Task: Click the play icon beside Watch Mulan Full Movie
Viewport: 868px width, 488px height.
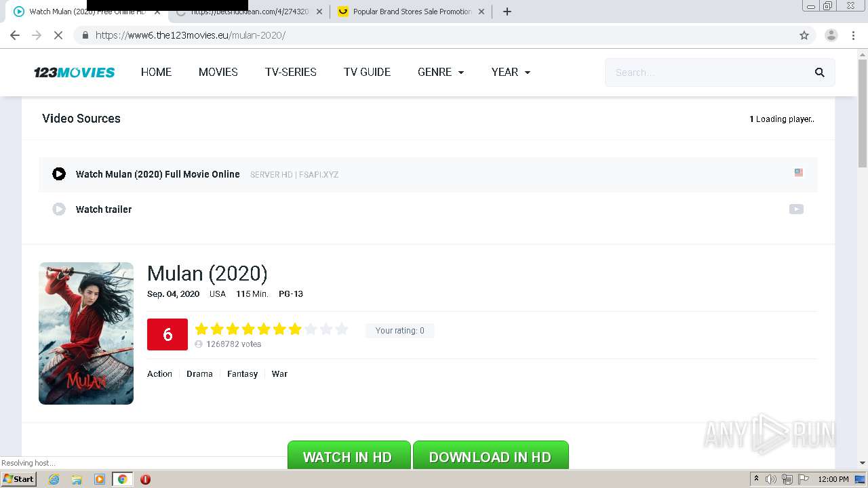Action: pos(59,174)
